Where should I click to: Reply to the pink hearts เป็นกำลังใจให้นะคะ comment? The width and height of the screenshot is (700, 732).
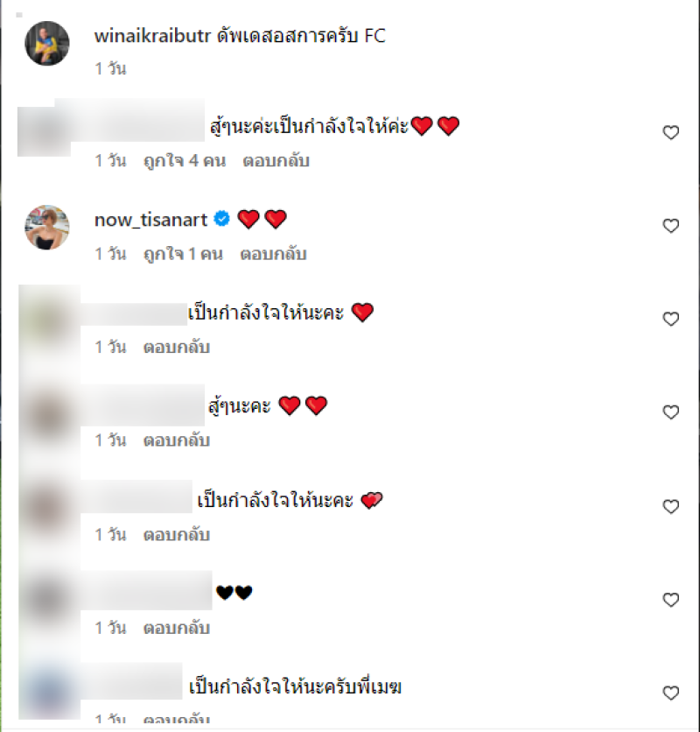click(x=177, y=535)
